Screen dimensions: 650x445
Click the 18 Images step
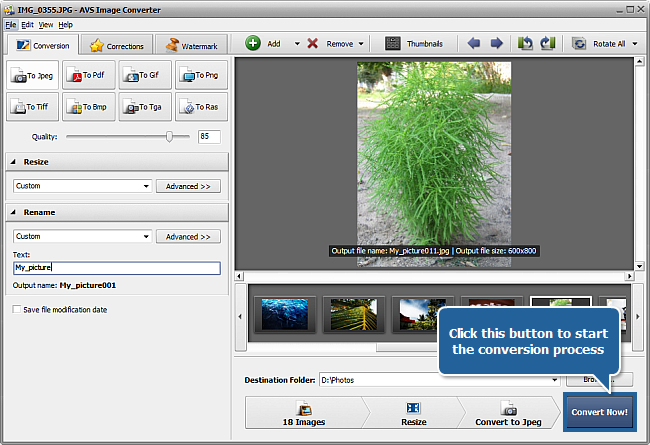[304, 413]
